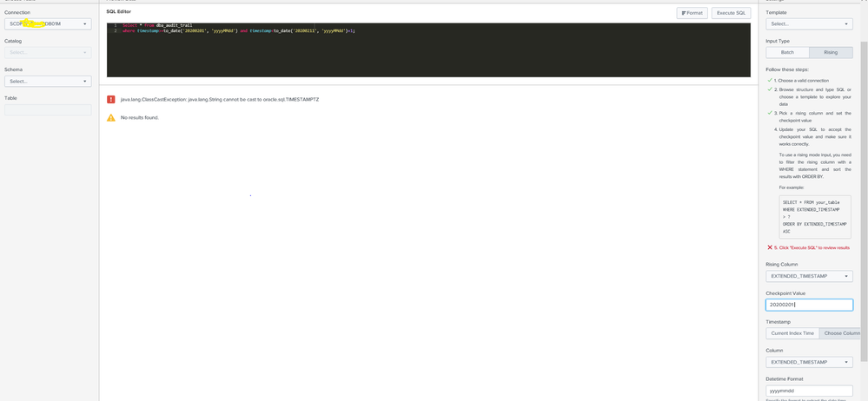Viewport: 868px width, 401px height.
Task: Expand the Schema select dropdown
Action: pyautogui.click(x=48, y=81)
